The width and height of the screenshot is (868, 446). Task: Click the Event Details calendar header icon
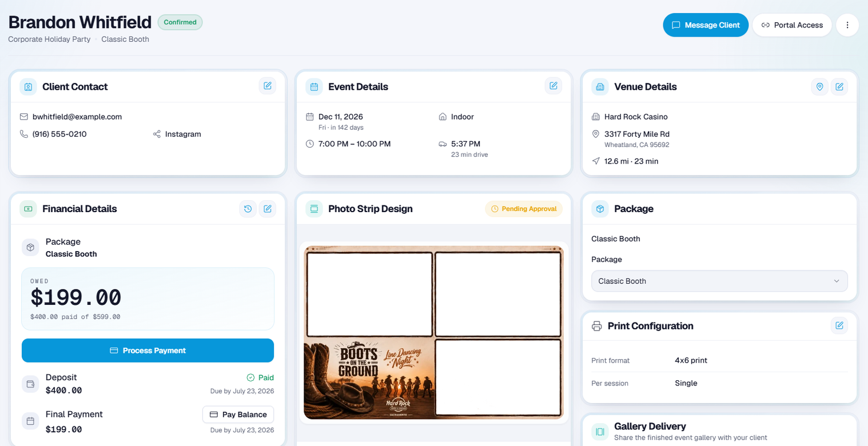pyautogui.click(x=314, y=87)
